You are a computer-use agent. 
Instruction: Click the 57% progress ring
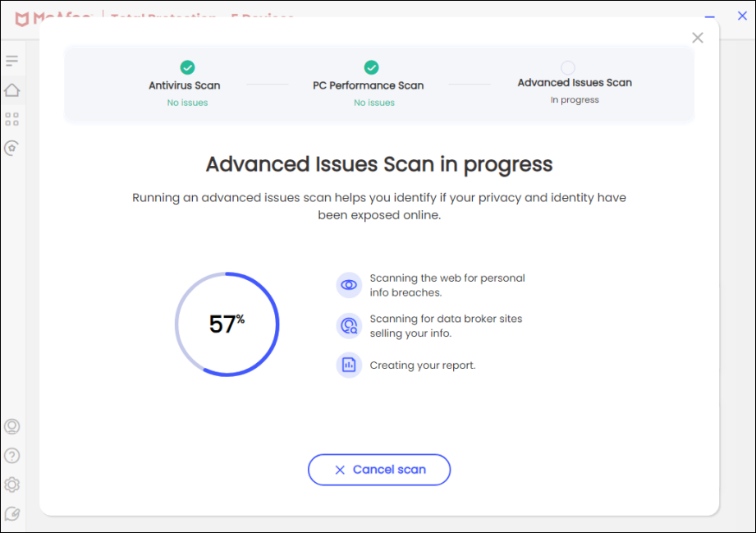pos(227,324)
